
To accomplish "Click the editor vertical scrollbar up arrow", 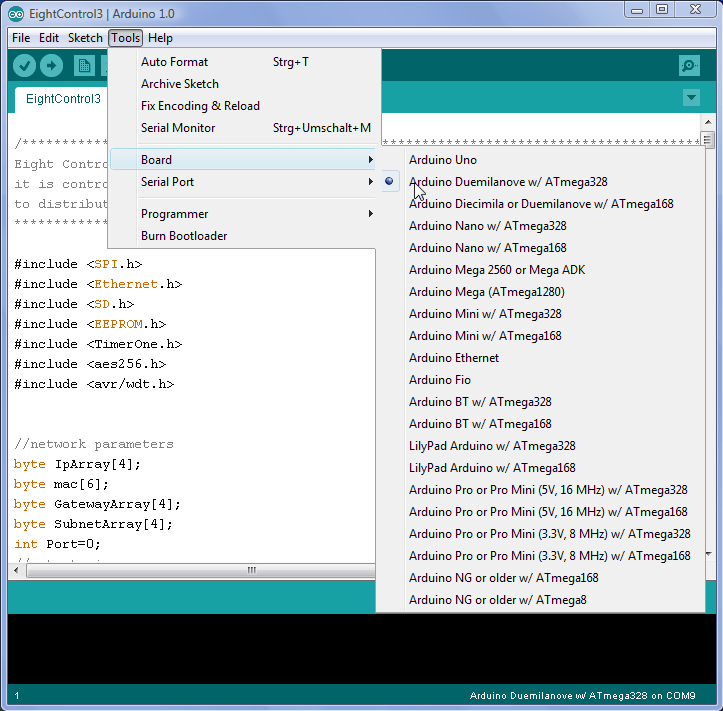I will coord(708,122).
